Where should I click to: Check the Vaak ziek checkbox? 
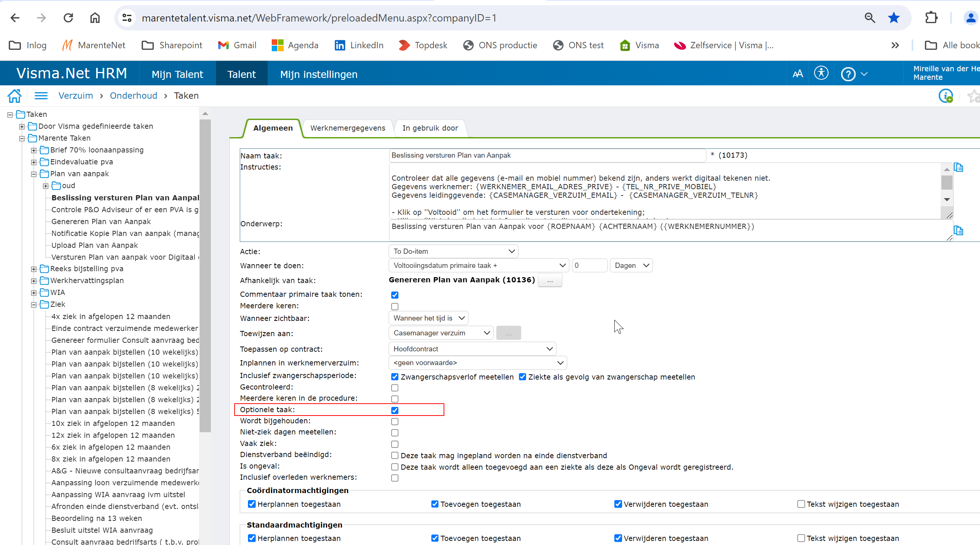395,444
